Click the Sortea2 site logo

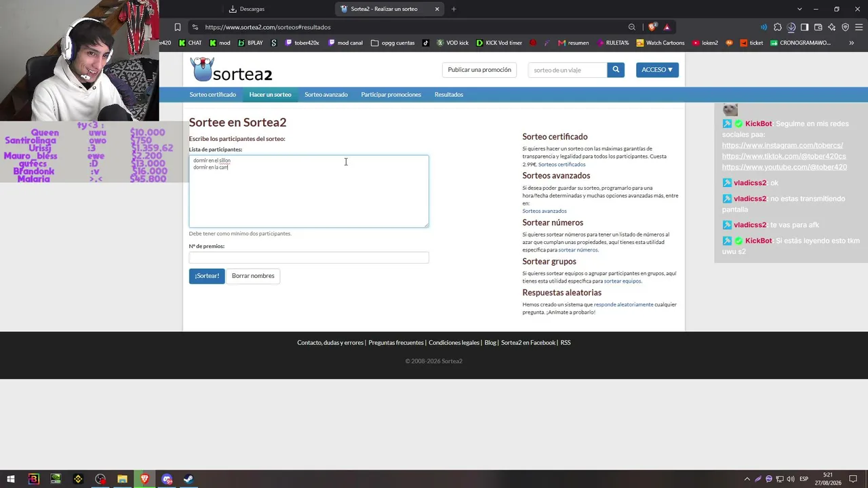231,70
